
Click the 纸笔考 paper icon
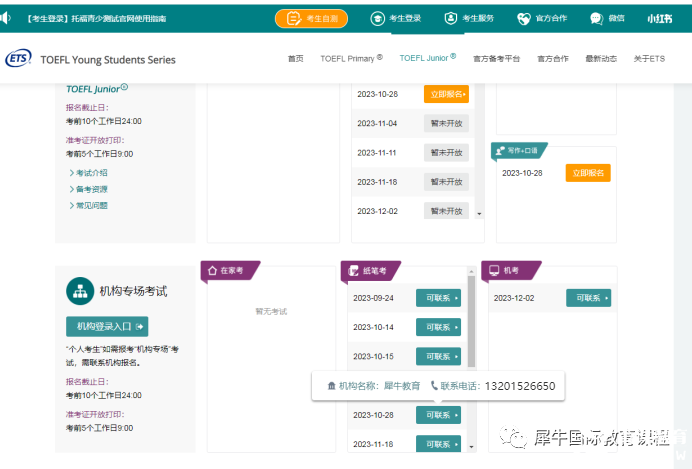pyautogui.click(x=353, y=270)
